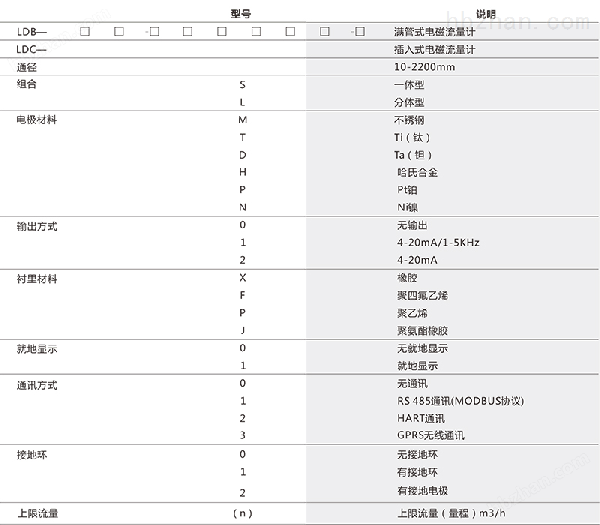This screenshot has width=600, height=525.
Task: Click the GPRS无线通讯 description
Action: (431, 435)
